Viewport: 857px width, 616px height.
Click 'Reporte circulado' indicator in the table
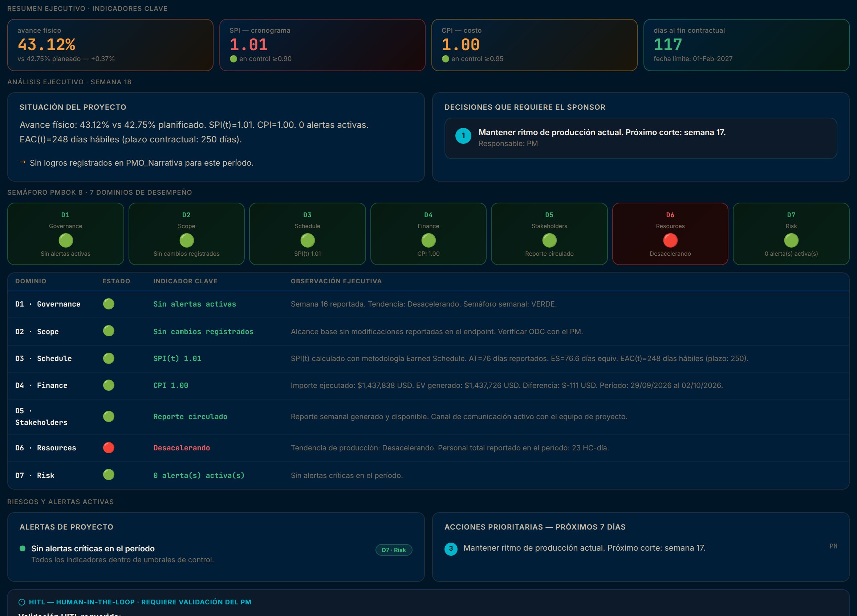190,417
